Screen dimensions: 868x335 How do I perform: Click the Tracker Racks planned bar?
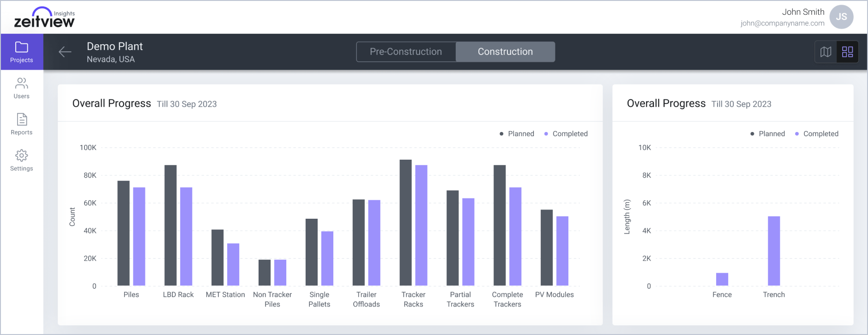(405, 222)
